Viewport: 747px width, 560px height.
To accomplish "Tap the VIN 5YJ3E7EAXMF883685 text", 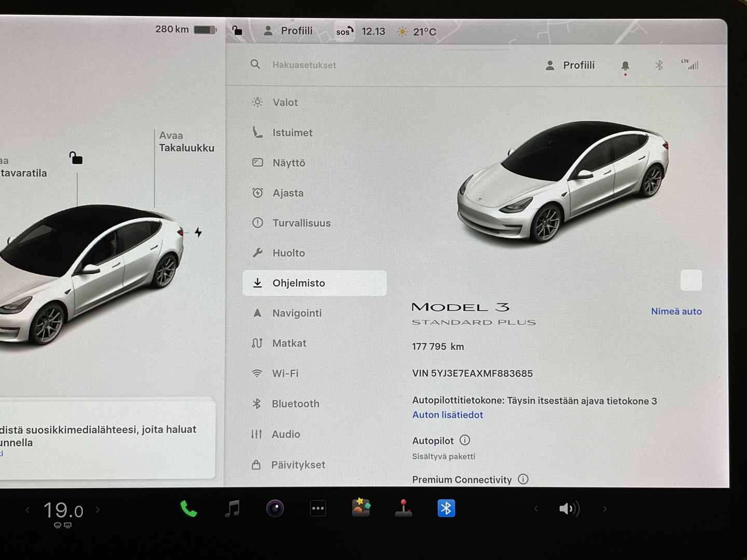I will pos(472,373).
